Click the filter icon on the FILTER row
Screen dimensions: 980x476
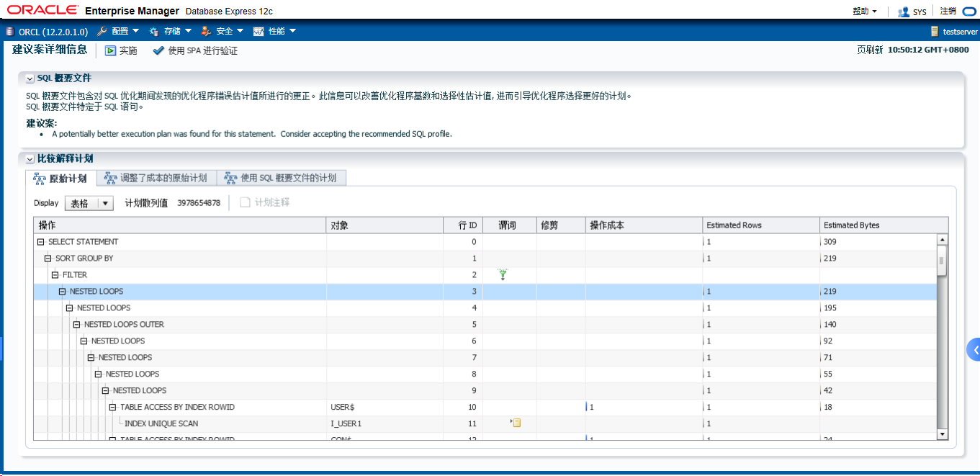[503, 274]
